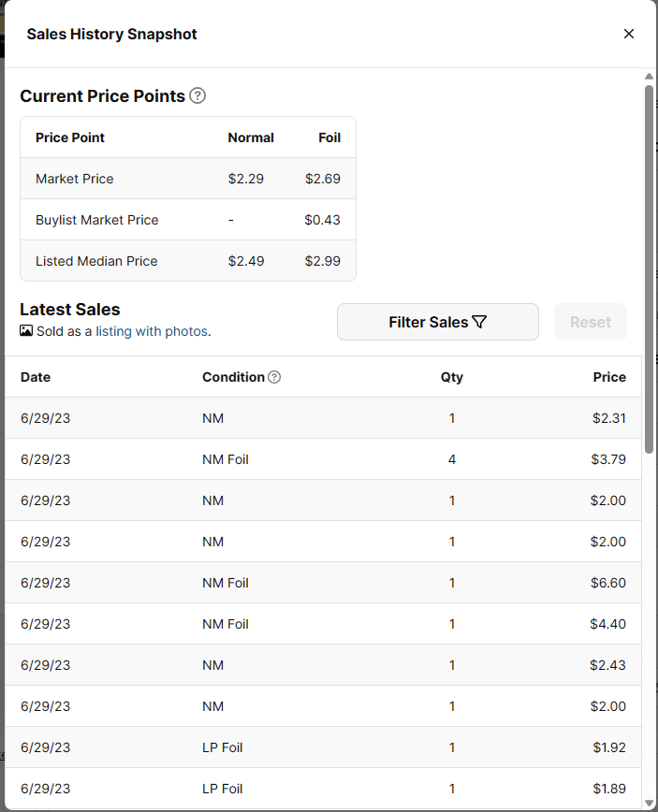
Task: Select the LP Foil sale priced $1.92
Action: (x=323, y=747)
